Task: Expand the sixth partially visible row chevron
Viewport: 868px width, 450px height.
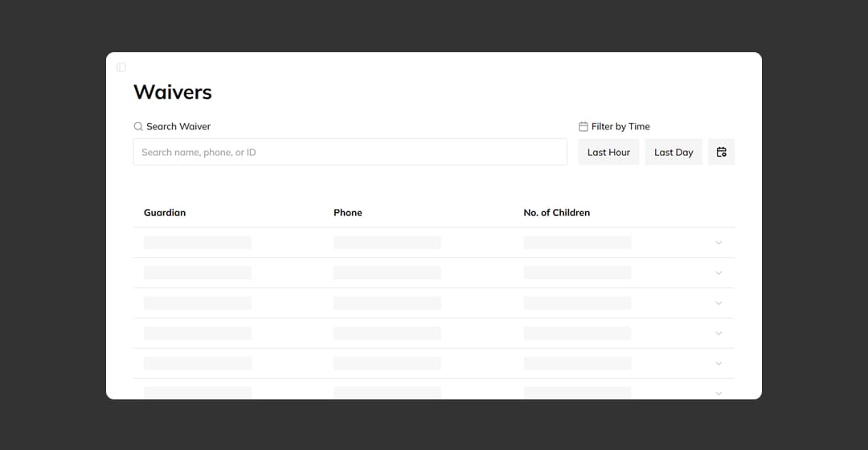Action: pyautogui.click(x=719, y=393)
